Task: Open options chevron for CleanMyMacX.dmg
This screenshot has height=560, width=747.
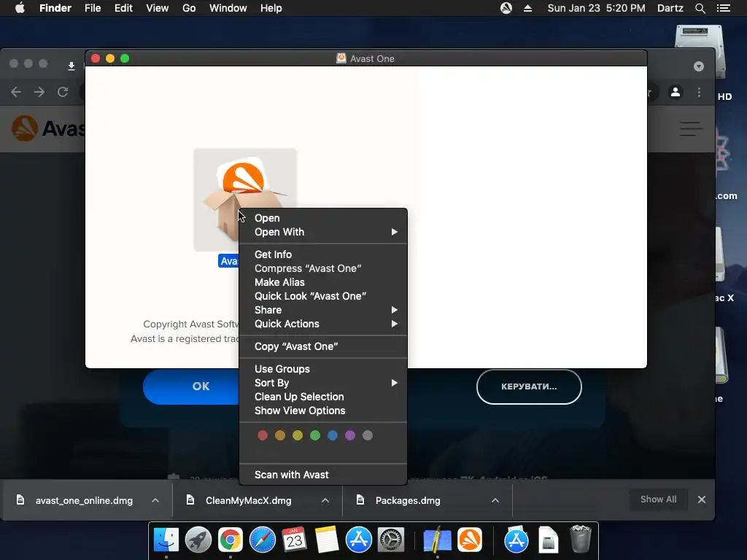Action: coord(325,500)
